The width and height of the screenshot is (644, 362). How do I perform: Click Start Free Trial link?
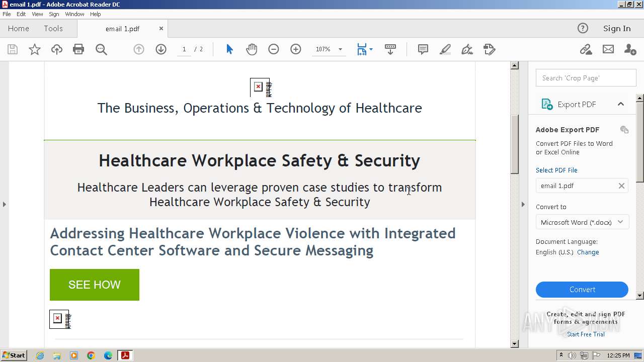(x=586, y=334)
